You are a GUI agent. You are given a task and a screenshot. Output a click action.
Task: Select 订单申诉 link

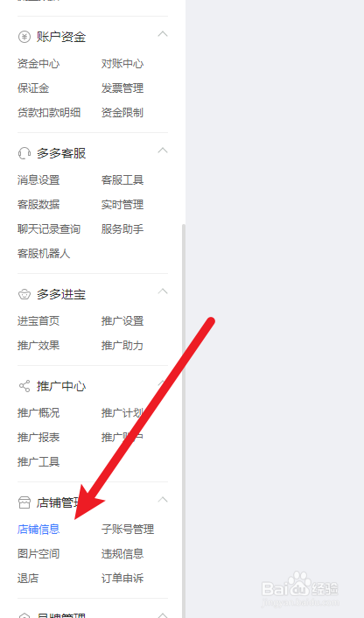click(122, 579)
